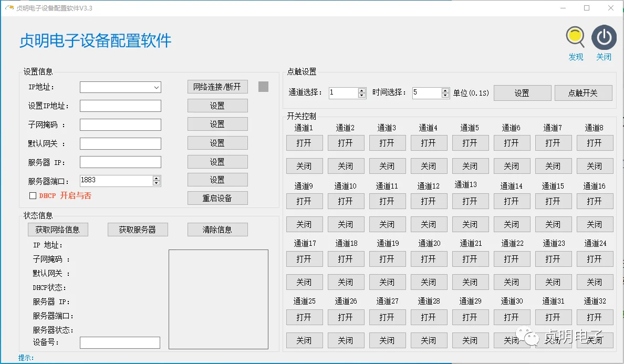Increase 时间选择 with its up arrow
The width and height of the screenshot is (624, 364).
[x=445, y=91]
